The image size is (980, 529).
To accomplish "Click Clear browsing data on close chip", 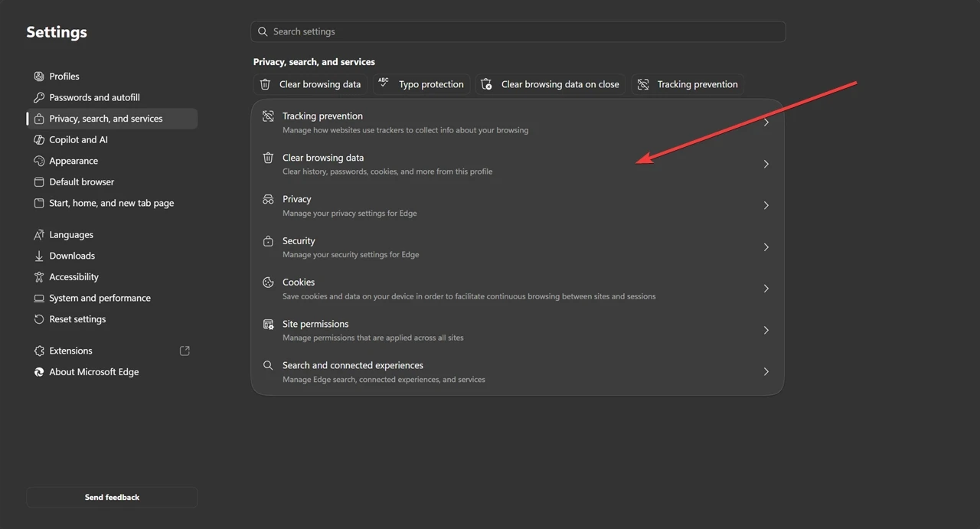I will pos(550,84).
